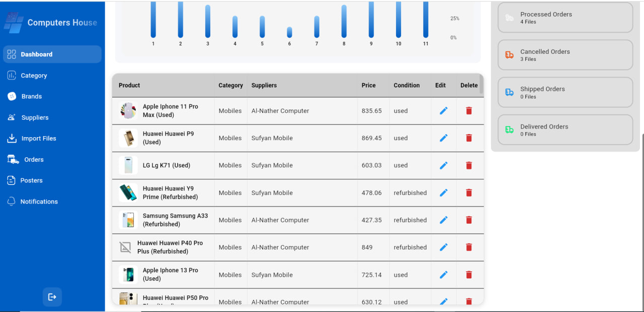This screenshot has width=644, height=312.
Task: Select Import Files in sidebar
Action: (x=38, y=139)
